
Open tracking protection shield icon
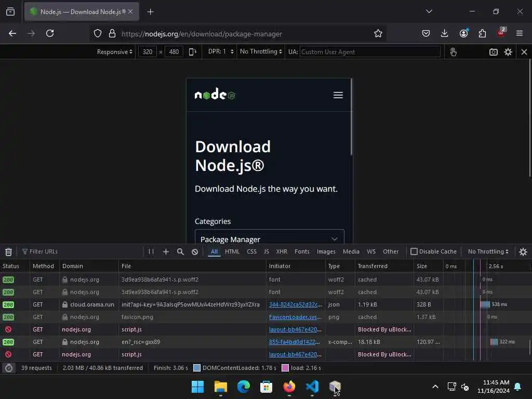click(x=98, y=33)
